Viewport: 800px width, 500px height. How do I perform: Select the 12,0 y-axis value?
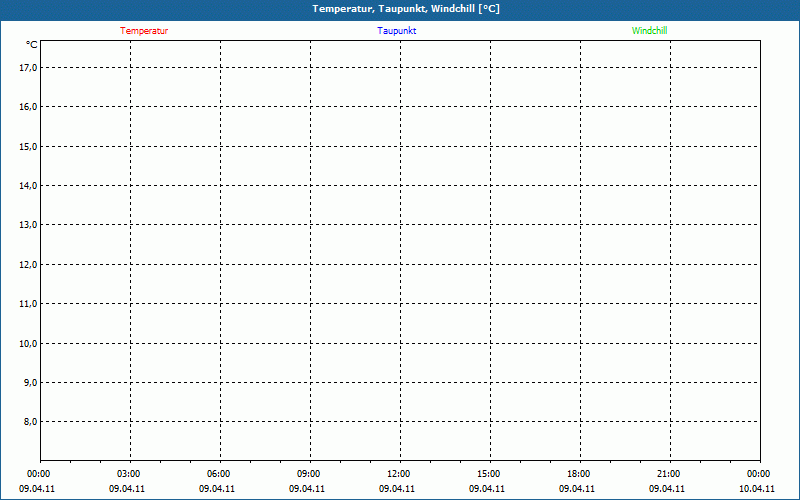click(28, 264)
